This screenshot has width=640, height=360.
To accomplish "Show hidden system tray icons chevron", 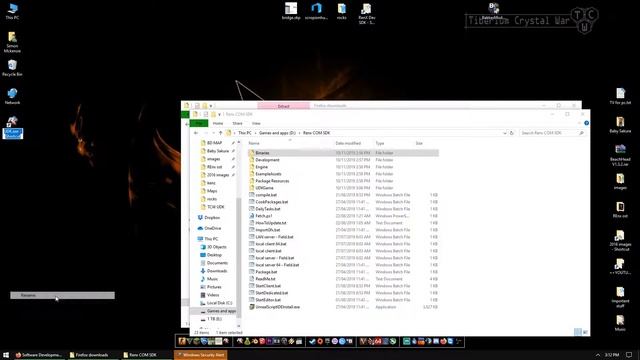I will (598, 355).
